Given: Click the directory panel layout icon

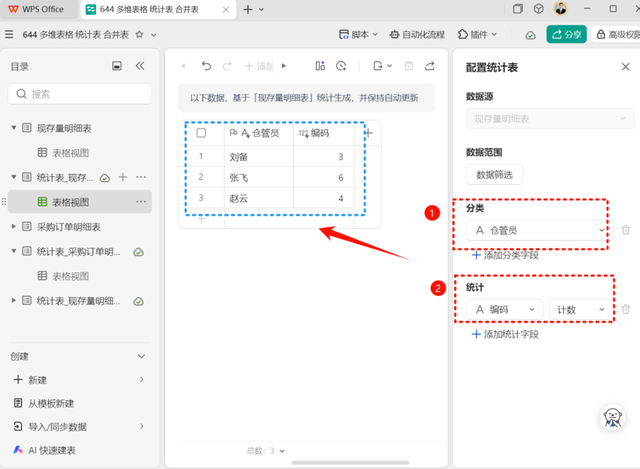Looking at the screenshot, I should click(x=117, y=66).
